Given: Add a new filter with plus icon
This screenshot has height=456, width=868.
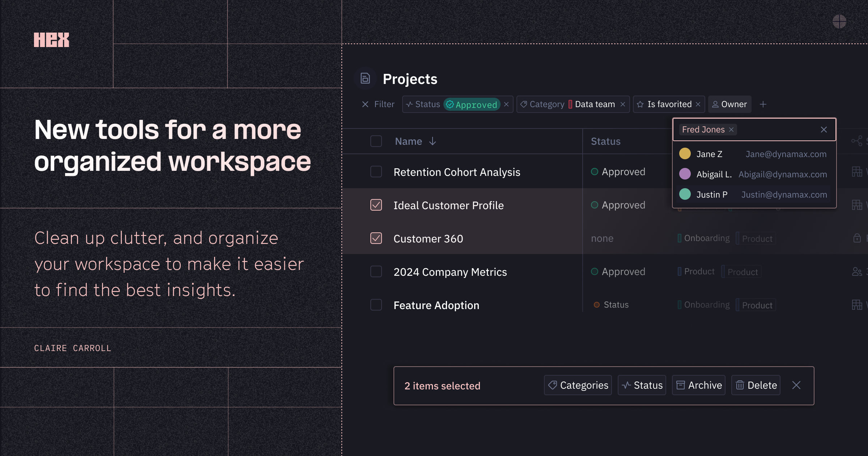Looking at the screenshot, I should [x=763, y=104].
